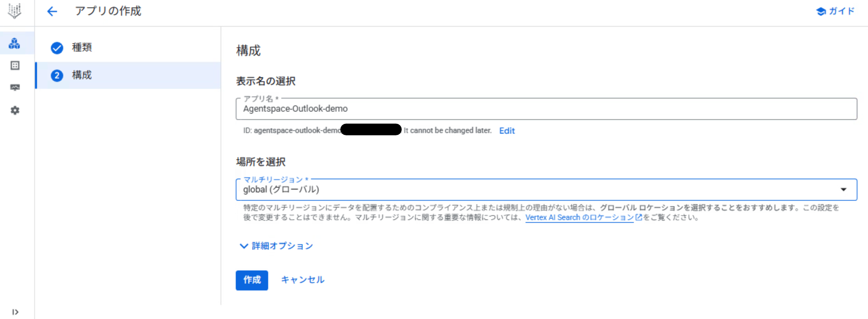Click the external link icon after ロケーション
Image resolution: width=868 pixels, height=319 pixels.
click(638, 218)
